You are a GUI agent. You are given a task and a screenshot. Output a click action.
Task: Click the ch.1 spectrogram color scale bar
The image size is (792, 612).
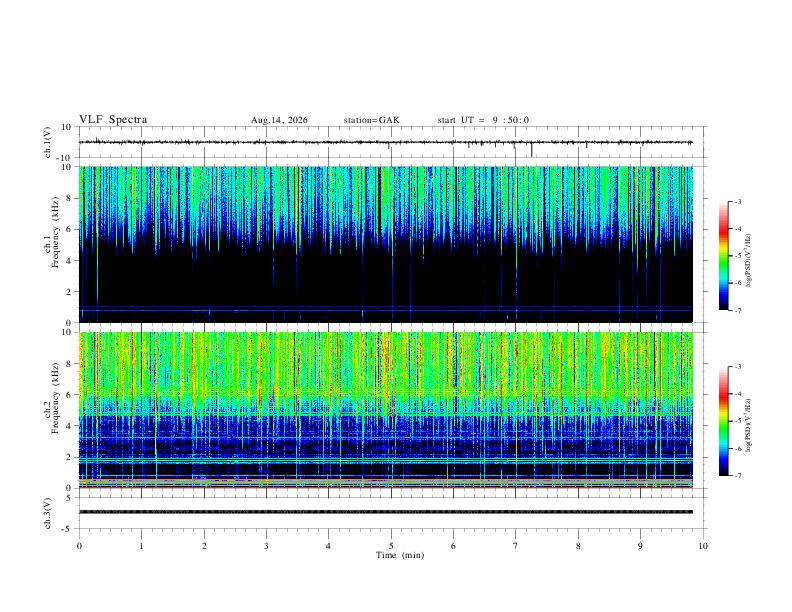tap(724, 256)
